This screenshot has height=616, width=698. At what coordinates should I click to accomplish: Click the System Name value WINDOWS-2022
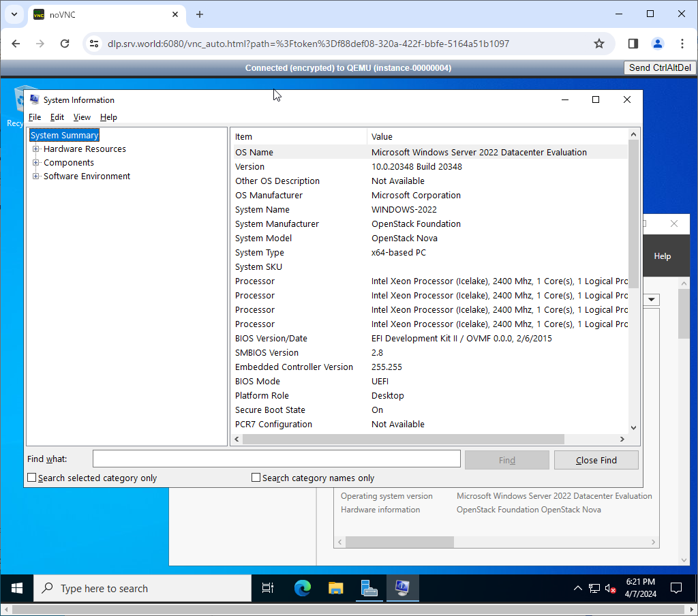click(x=404, y=210)
